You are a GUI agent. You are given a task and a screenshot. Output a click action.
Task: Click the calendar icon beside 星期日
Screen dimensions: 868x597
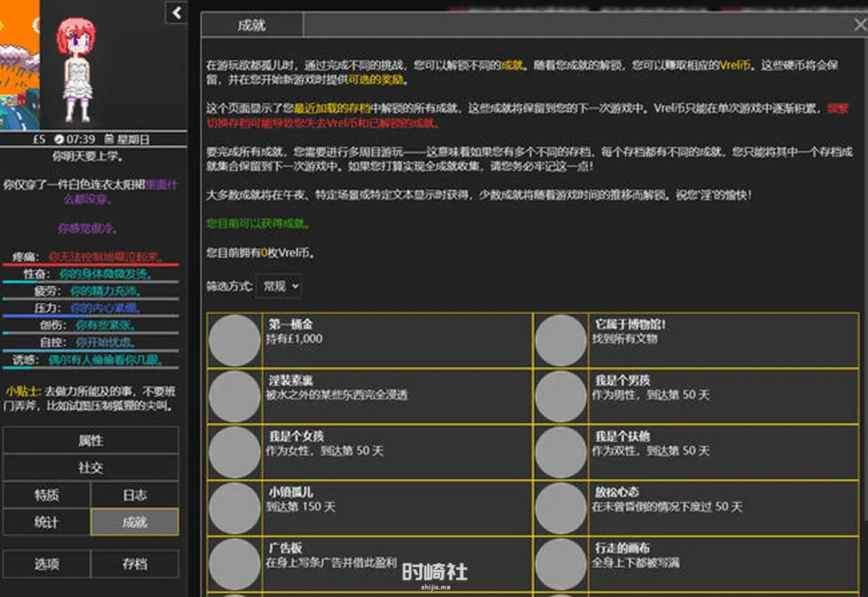pos(108,139)
